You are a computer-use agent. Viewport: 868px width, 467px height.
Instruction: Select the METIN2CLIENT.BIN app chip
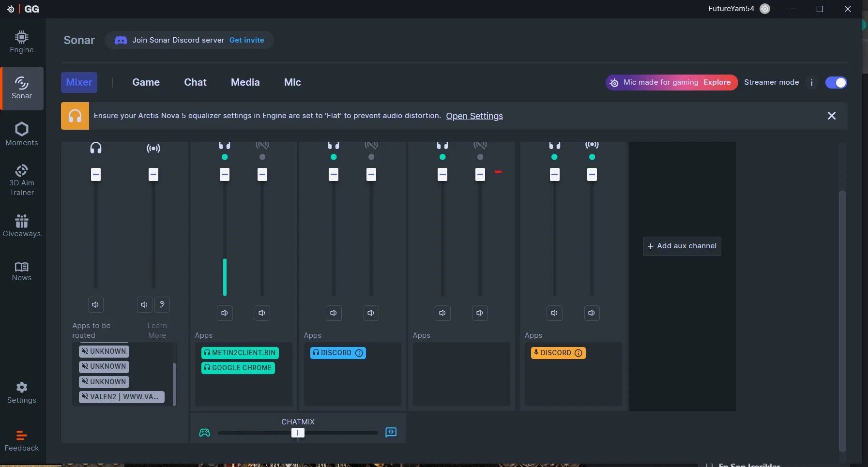tap(240, 353)
